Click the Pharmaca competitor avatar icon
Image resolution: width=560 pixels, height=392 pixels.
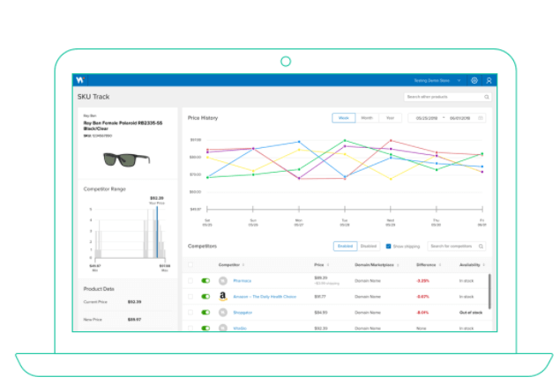tap(223, 281)
